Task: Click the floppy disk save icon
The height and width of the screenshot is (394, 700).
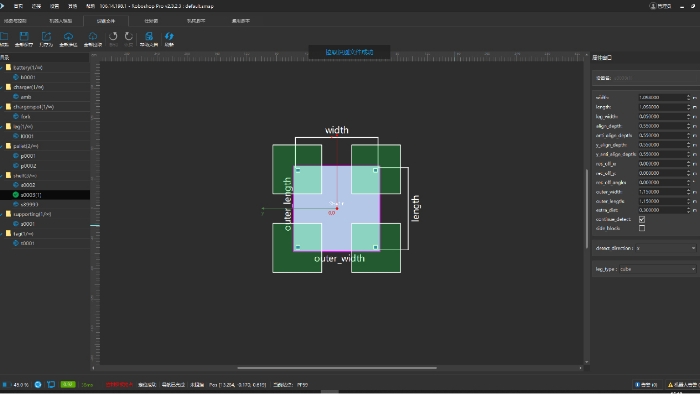Action: [24, 37]
